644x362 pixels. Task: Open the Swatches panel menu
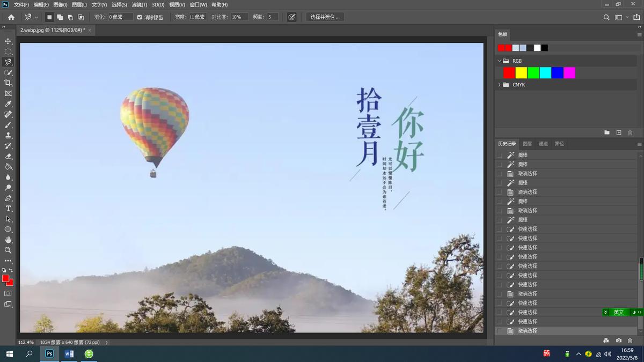[x=639, y=34]
